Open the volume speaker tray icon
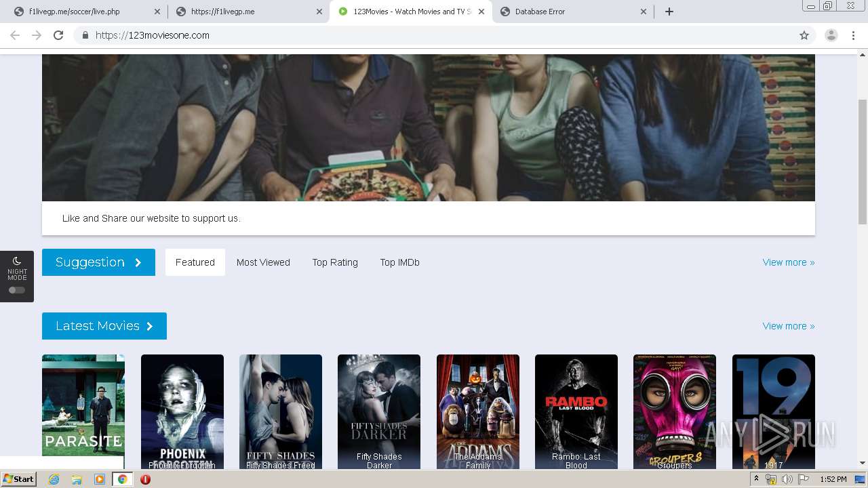Viewport: 868px width, 488px height. 787,479
